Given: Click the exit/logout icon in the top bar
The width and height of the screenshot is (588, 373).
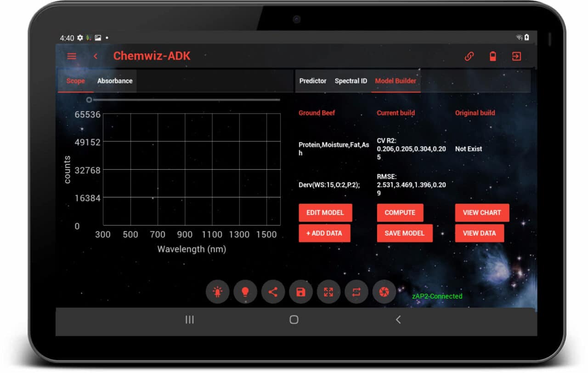Looking at the screenshot, I should [516, 56].
